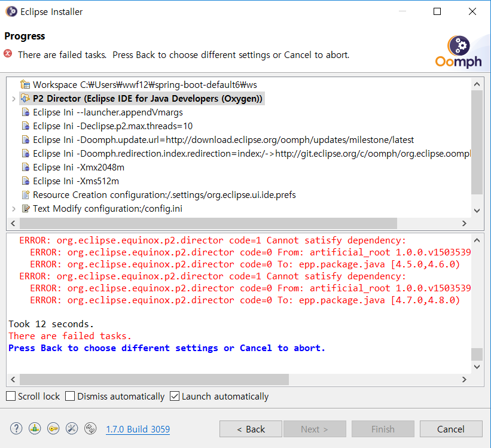
Task: Click the red 'There are failed tasks.' log line
Action: point(69,336)
